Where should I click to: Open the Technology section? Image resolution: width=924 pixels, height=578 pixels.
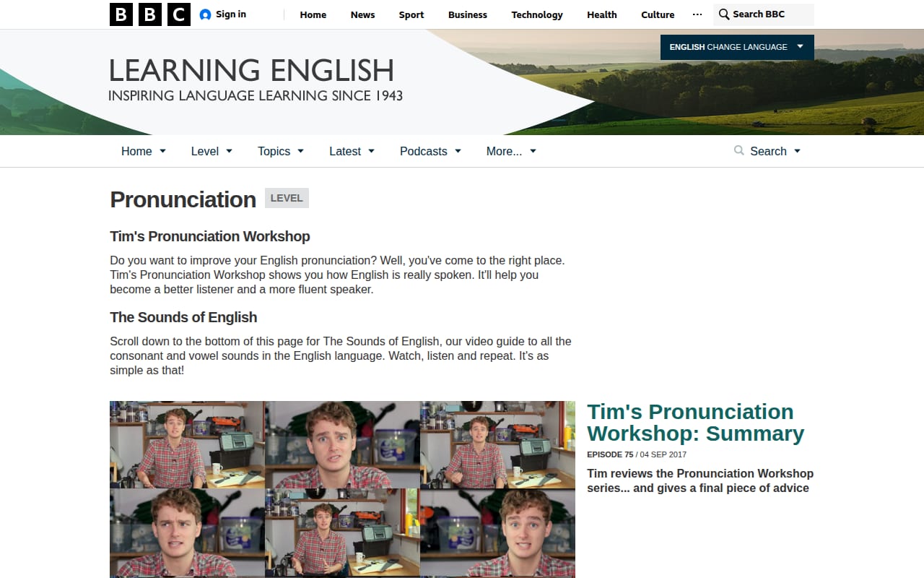pyautogui.click(x=537, y=14)
